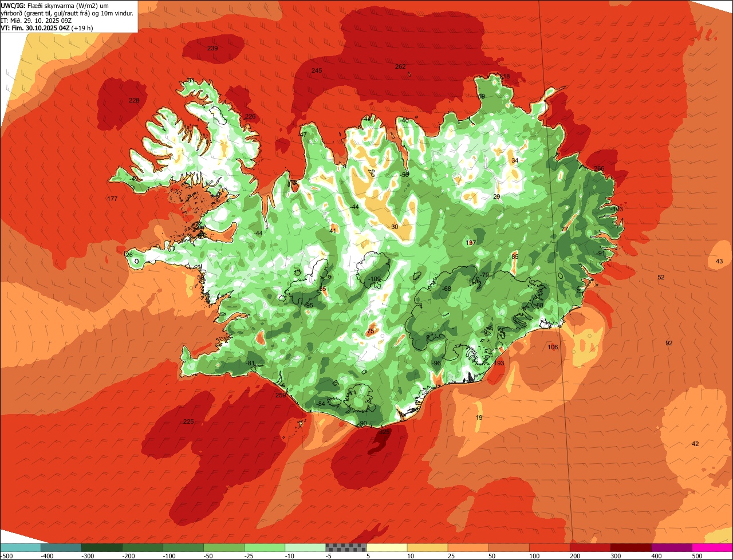
Task: Click the value 77 in the east
Action: pyautogui.click(x=565, y=229)
